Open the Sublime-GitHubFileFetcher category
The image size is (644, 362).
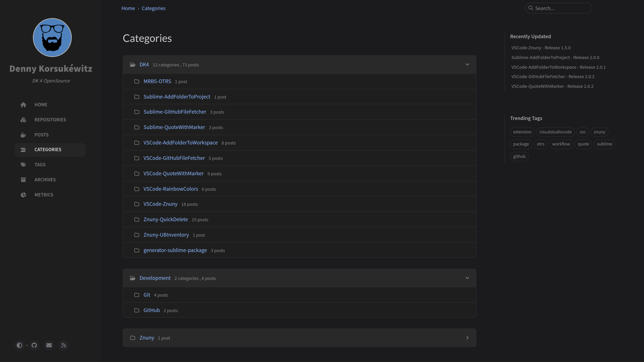(x=175, y=112)
